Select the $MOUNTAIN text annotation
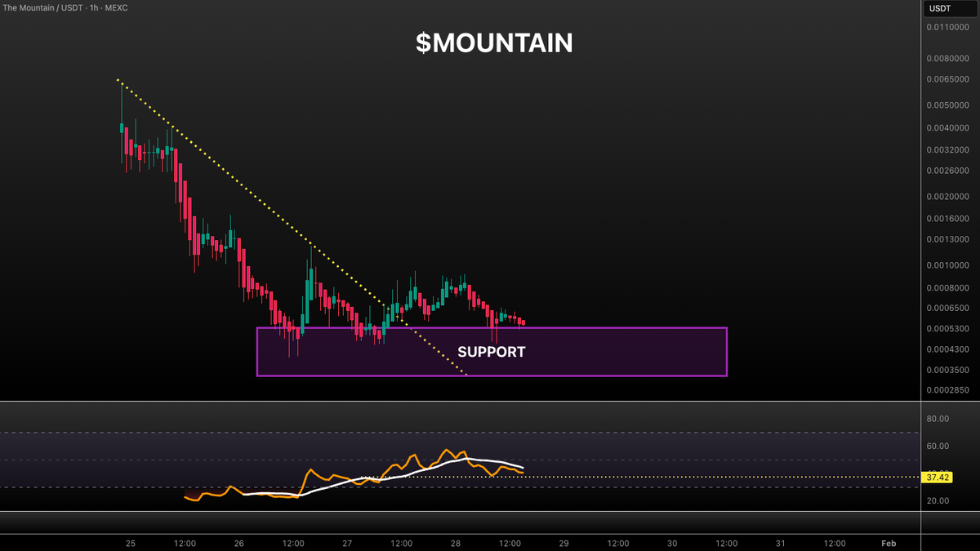Viewport: 980px width, 551px height. pyautogui.click(x=494, y=43)
